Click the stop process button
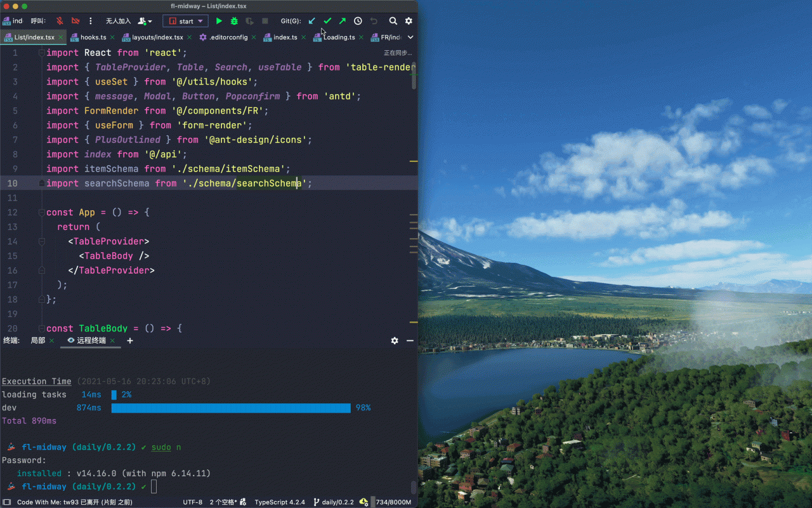This screenshot has width=812, height=508. [x=265, y=21]
